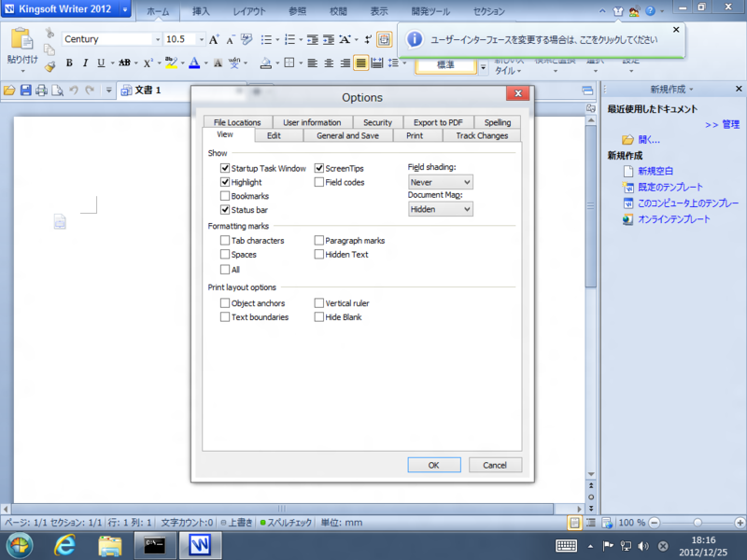
Task: Click the justify alignment icon
Action: tap(361, 63)
